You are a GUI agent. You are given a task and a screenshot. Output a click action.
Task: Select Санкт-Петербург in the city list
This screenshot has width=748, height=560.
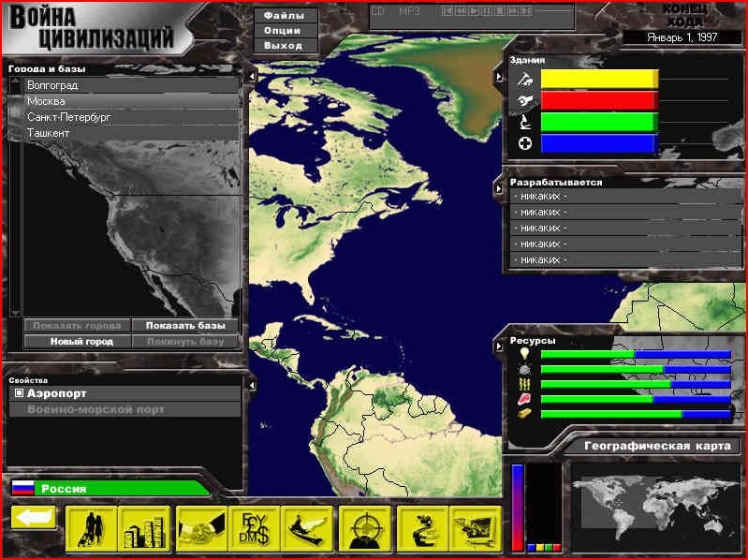coord(68,117)
